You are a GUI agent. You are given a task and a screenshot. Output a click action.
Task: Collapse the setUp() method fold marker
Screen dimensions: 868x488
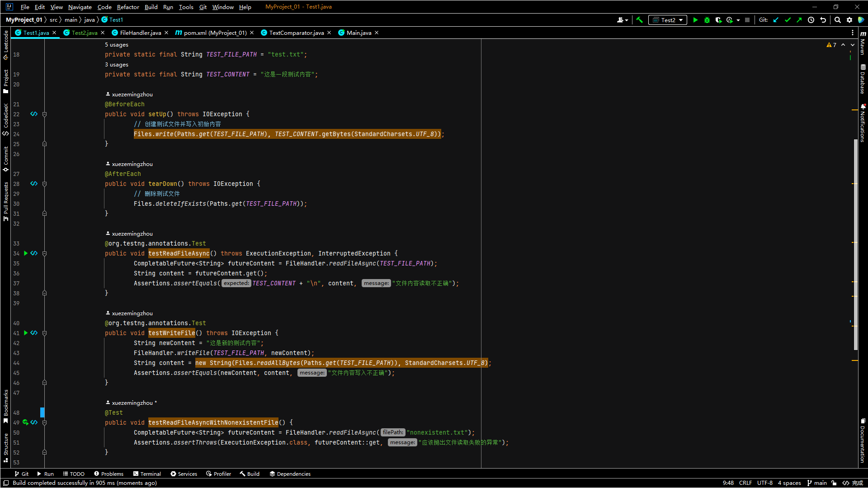tap(44, 114)
